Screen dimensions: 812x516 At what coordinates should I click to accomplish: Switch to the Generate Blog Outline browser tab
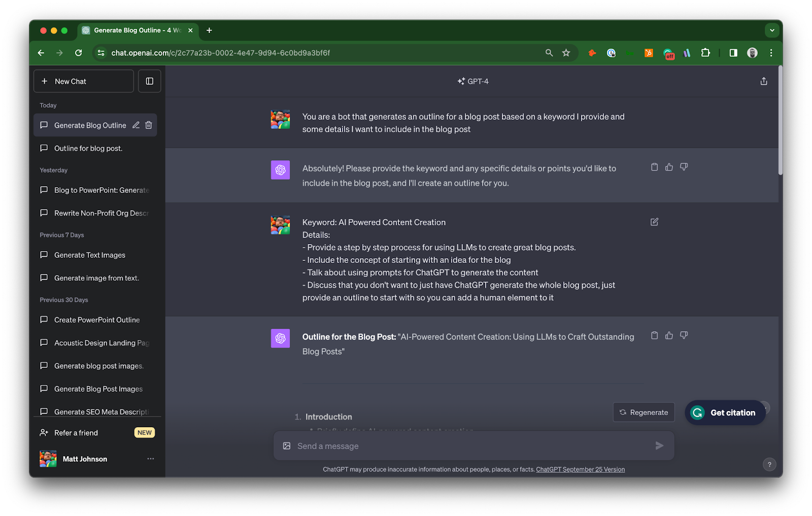133,30
